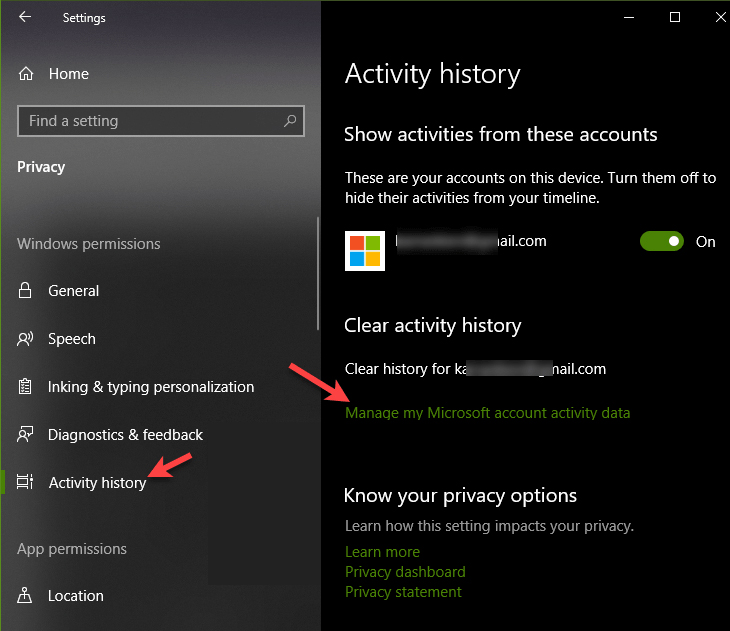This screenshot has height=631, width=730.
Task: Open the Privacy statement link
Action: pyautogui.click(x=403, y=592)
